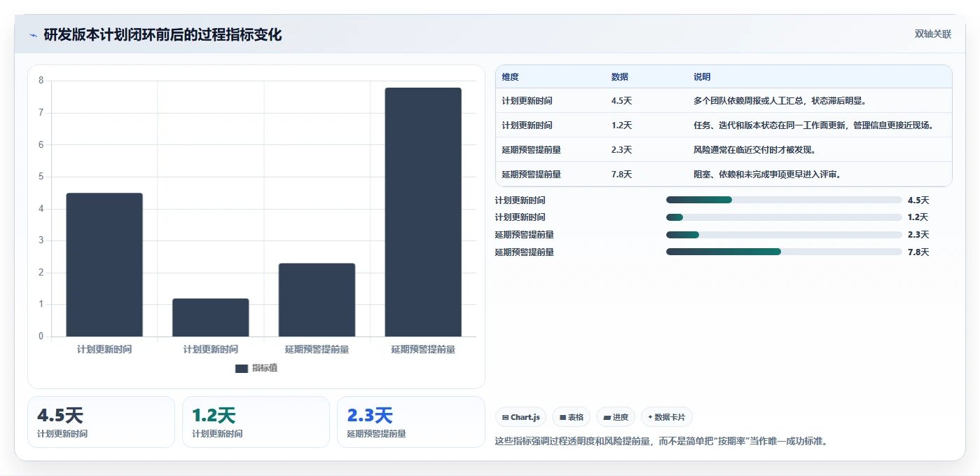Click the description 任务、迭代和版本状态在同一工作面更新
Image resolution: width=980 pixels, height=476 pixels.
[814, 125]
